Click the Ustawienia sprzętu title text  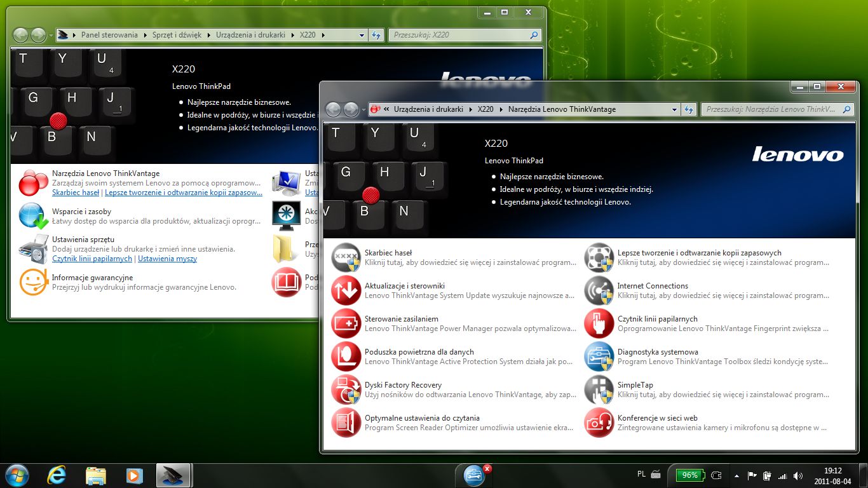(83, 240)
